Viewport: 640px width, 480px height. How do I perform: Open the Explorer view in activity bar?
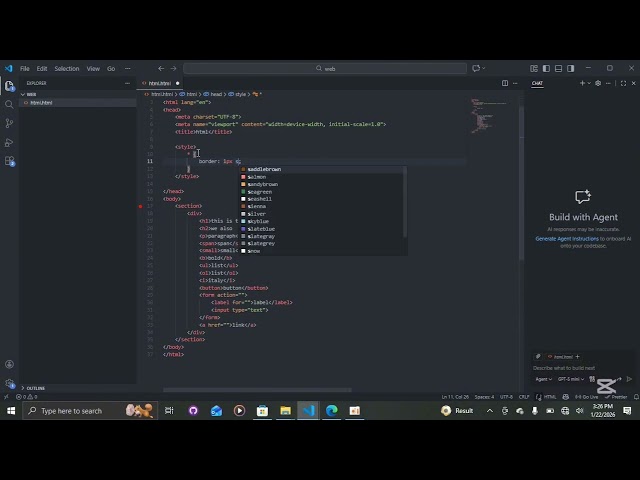coord(9,86)
